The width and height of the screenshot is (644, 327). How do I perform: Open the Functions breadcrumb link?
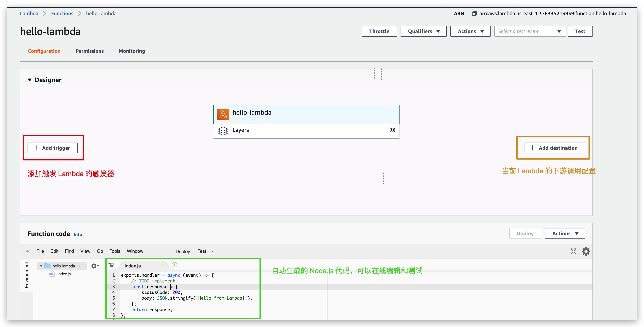pyautogui.click(x=62, y=13)
